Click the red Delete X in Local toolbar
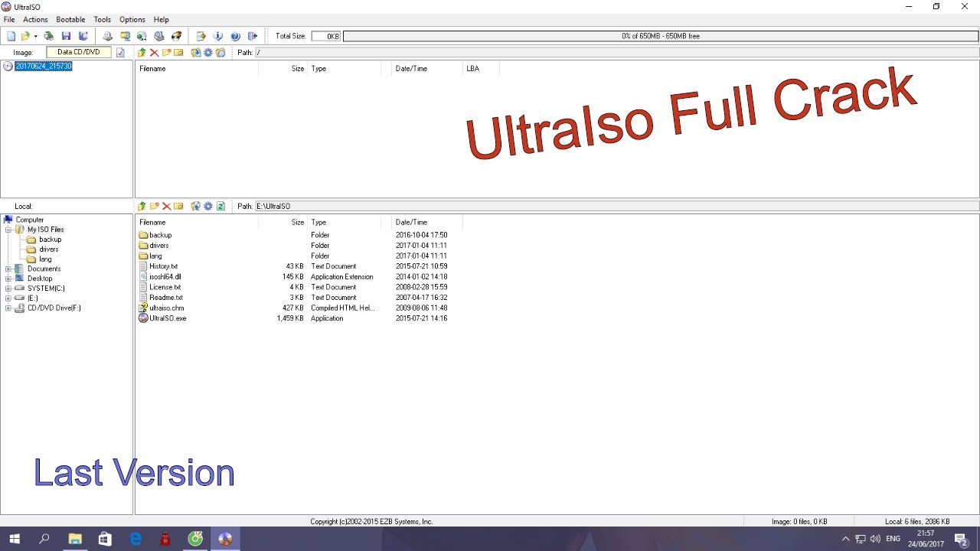 pyautogui.click(x=166, y=207)
